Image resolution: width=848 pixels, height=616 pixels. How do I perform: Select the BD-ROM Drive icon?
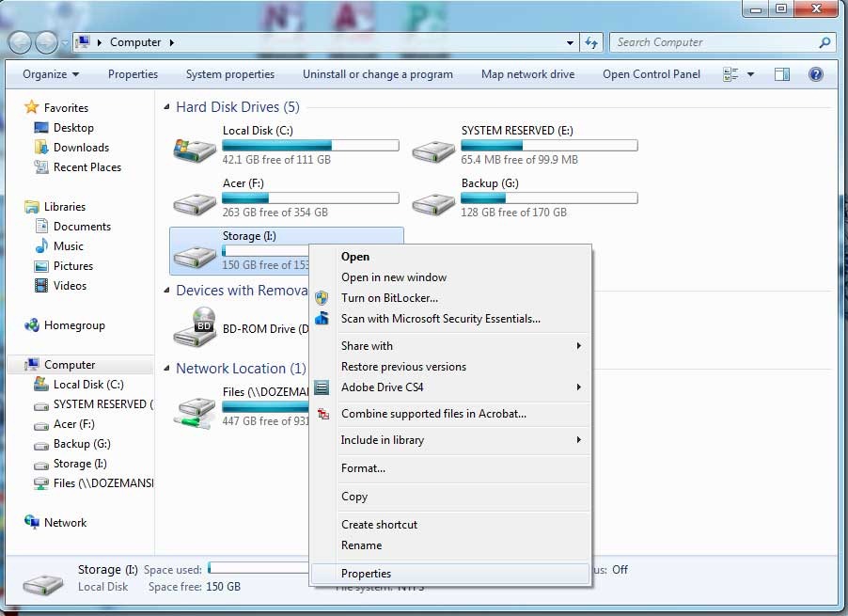point(196,326)
